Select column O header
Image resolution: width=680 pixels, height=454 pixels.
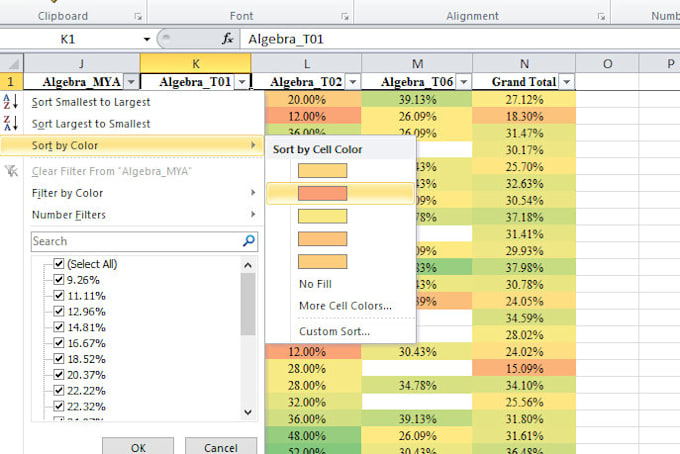click(x=607, y=64)
